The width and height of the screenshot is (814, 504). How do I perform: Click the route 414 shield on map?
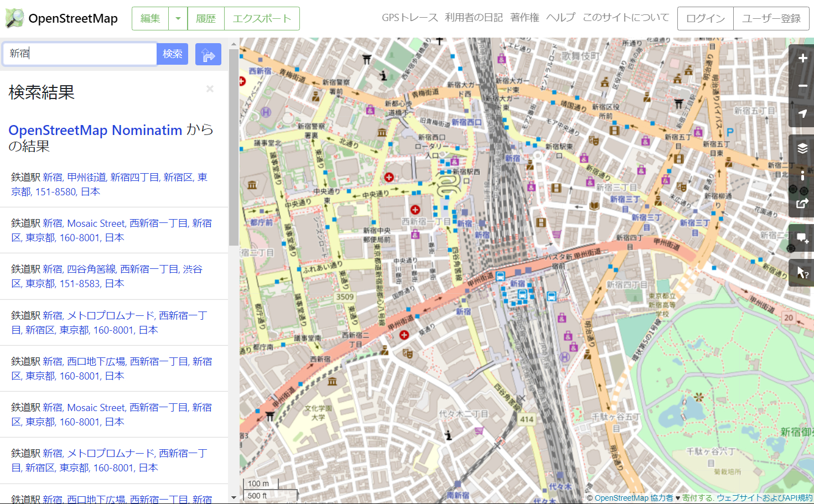click(x=527, y=419)
